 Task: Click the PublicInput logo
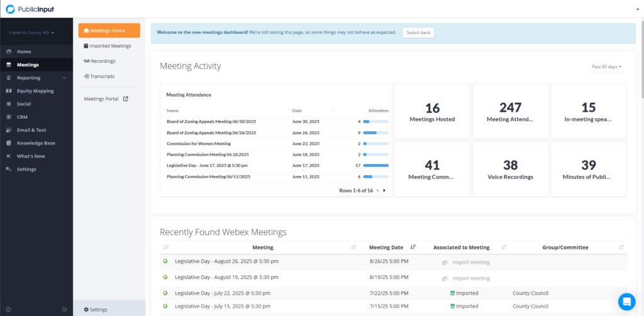(x=28, y=9)
